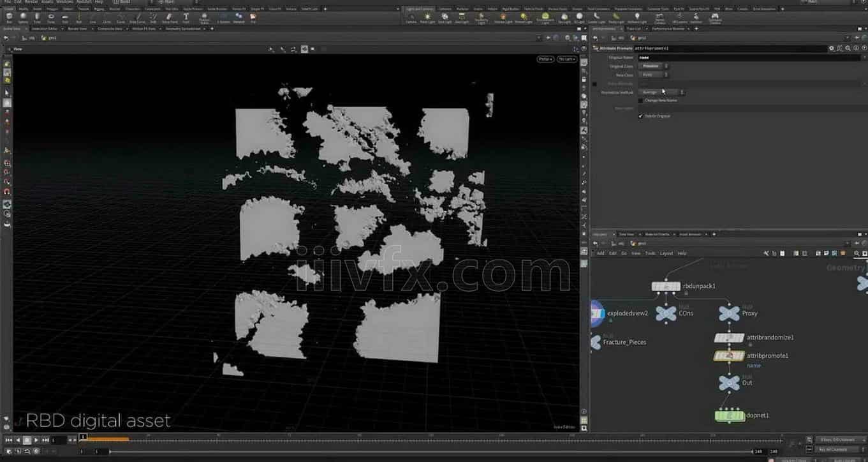
Task: Enable the Change New Name checkbox
Action: point(641,100)
